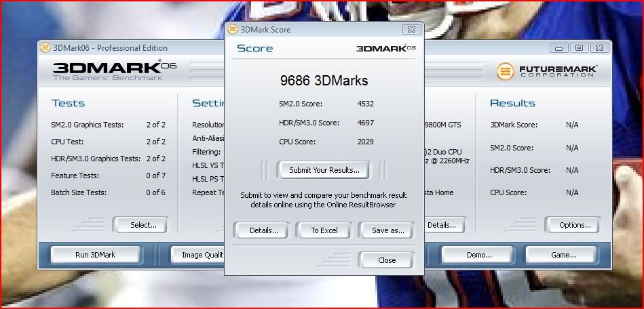Click the Resolution setting label

tap(208, 125)
